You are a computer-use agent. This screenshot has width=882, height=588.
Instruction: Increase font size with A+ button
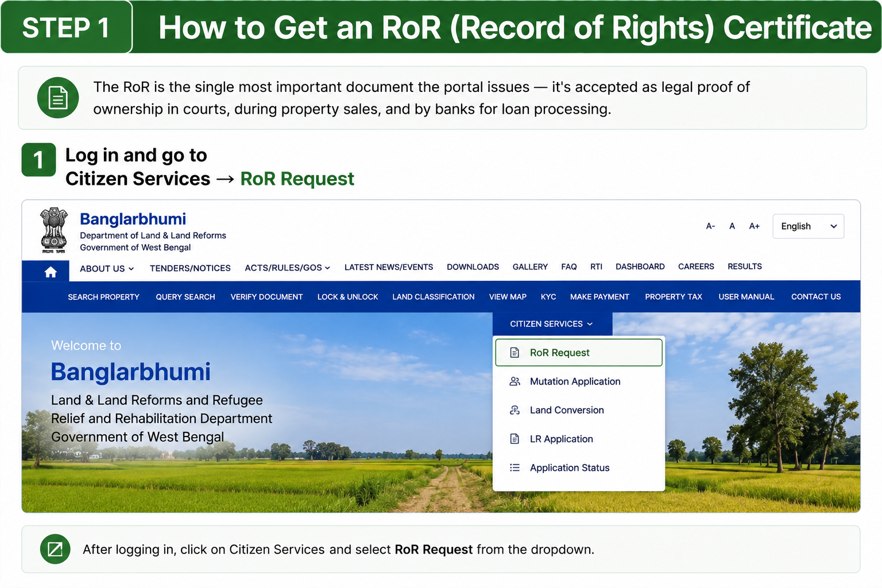pyautogui.click(x=755, y=226)
